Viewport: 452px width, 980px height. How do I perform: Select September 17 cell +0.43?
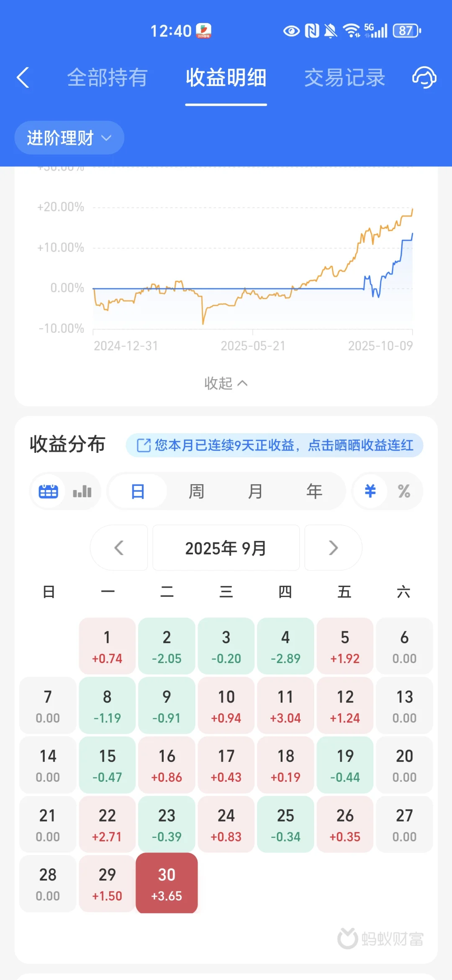(x=226, y=765)
